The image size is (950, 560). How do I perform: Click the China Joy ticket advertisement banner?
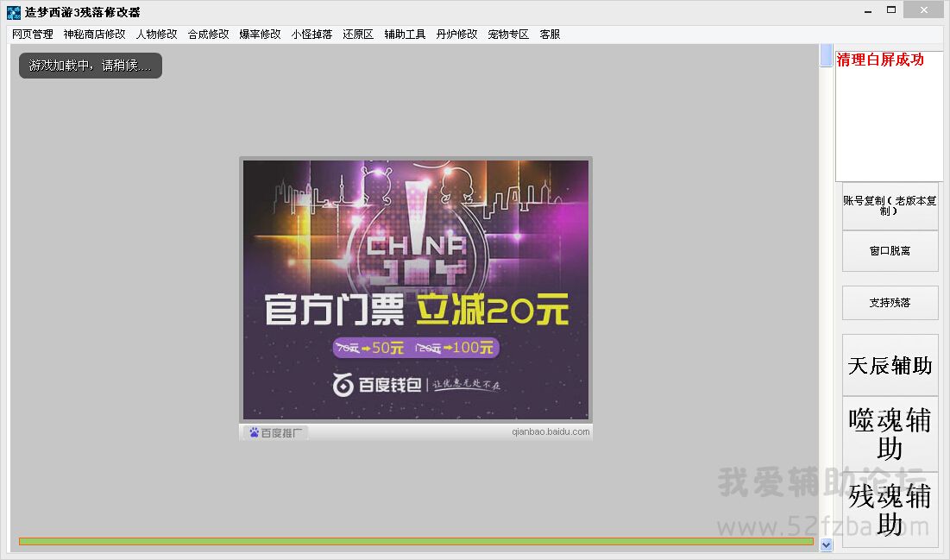tap(416, 290)
